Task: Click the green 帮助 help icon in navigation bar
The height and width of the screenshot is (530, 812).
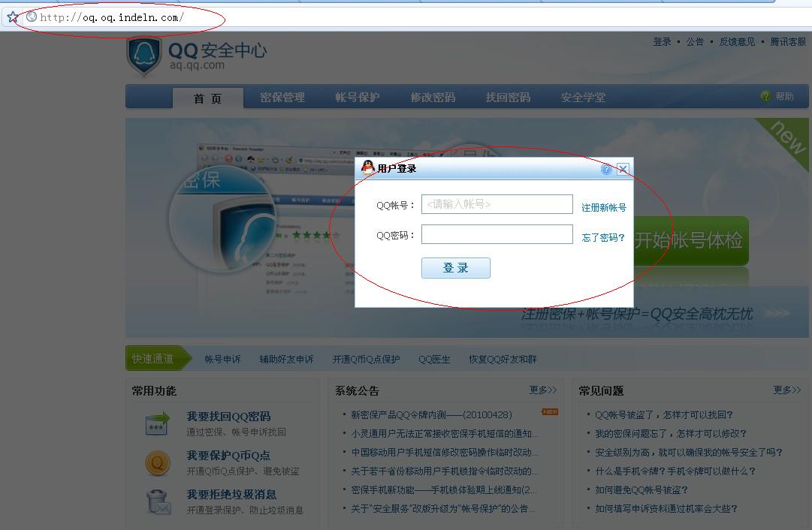Action: coord(765,96)
